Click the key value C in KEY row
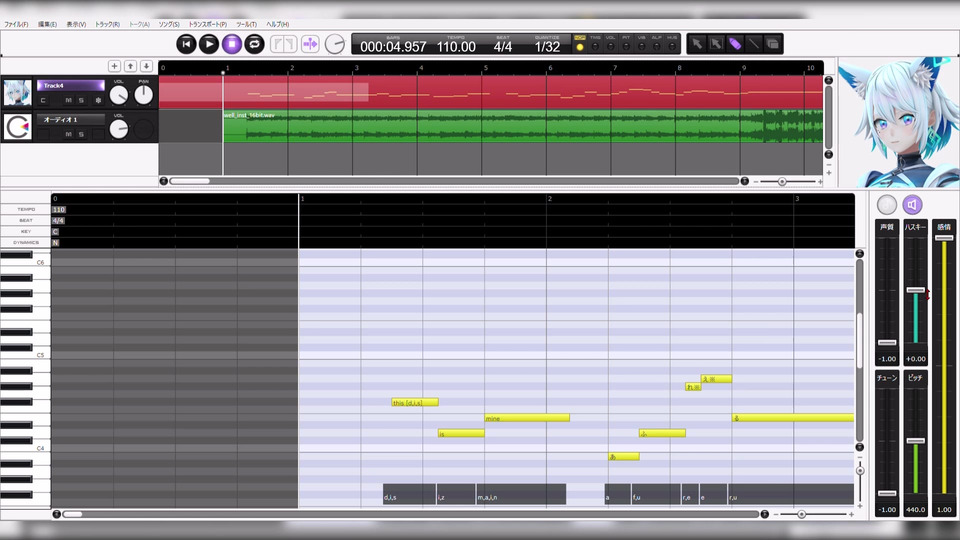The height and width of the screenshot is (540, 960). click(55, 231)
